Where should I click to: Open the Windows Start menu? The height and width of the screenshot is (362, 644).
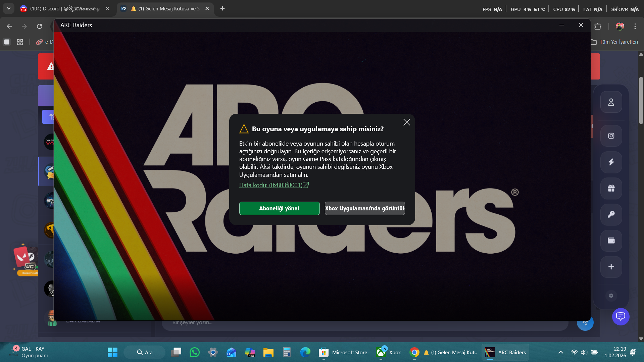click(112, 352)
